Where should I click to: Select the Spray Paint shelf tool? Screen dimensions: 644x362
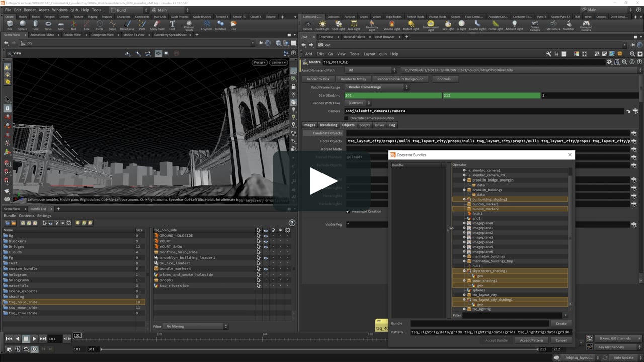tap(157, 25)
